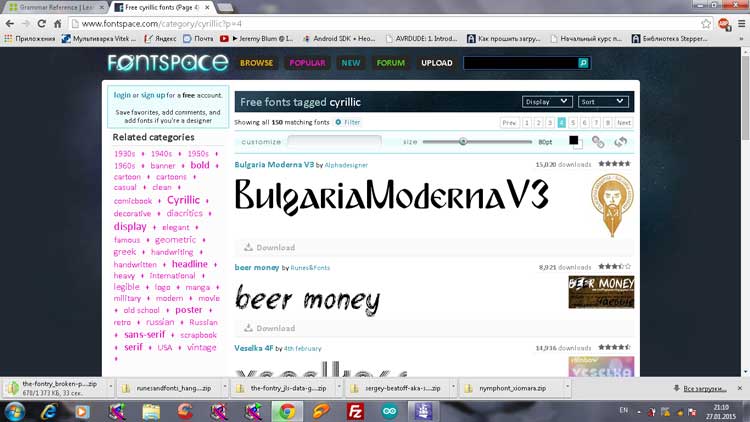Image resolution: width=750 pixels, height=422 pixels.
Task: Open the YouTube Jeremy Blum bookmark
Action: (x=256, y=38)
